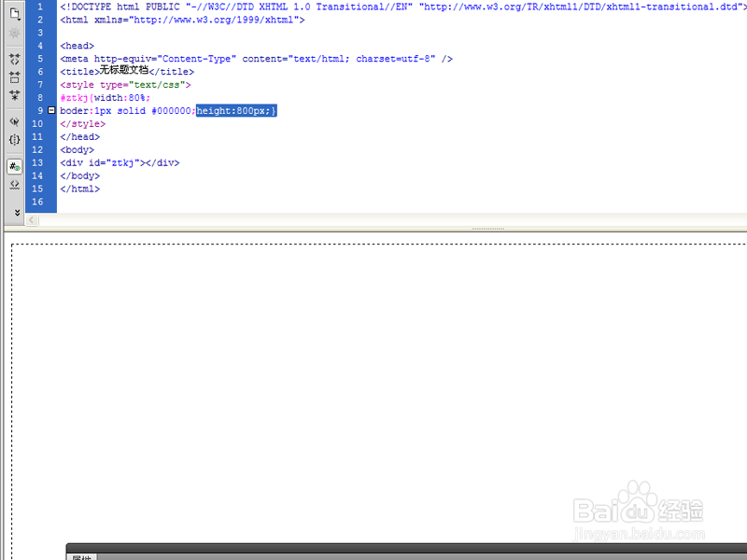Toggle the Line Numbers button
The height and width of the screenshot is (560, 747).
tap(15, 166)
